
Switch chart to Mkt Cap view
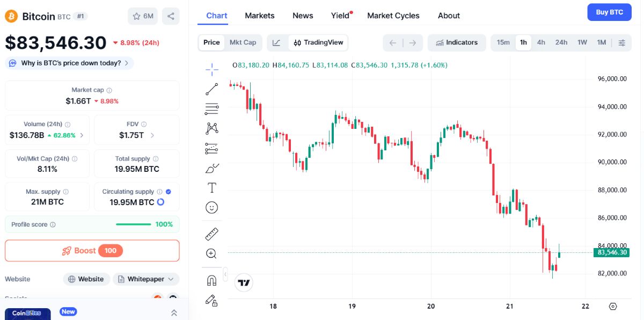pyautogui.click(x=243, y=42)
